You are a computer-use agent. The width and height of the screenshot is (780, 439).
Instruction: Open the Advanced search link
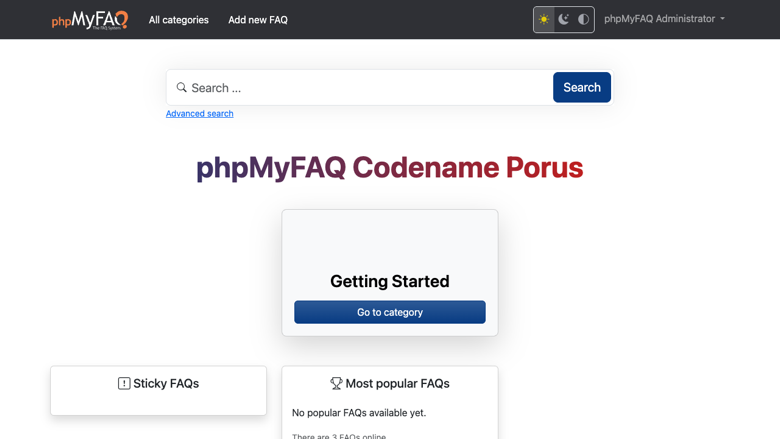point(199,113)
